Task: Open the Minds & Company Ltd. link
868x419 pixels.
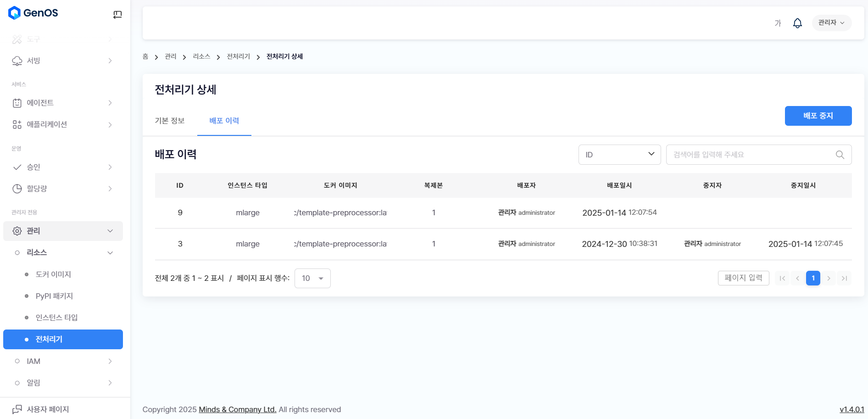Action: point(237,409)
